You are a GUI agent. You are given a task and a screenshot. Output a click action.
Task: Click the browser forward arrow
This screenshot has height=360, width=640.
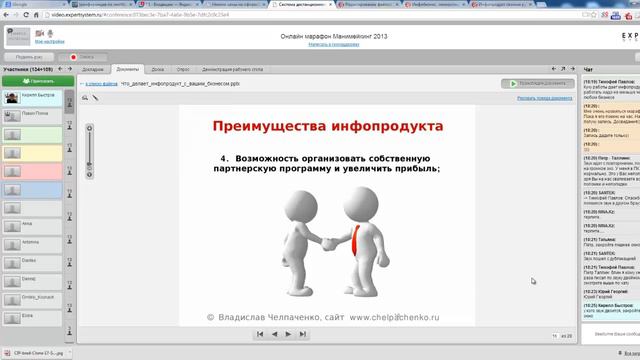click(x=16, y=15)
